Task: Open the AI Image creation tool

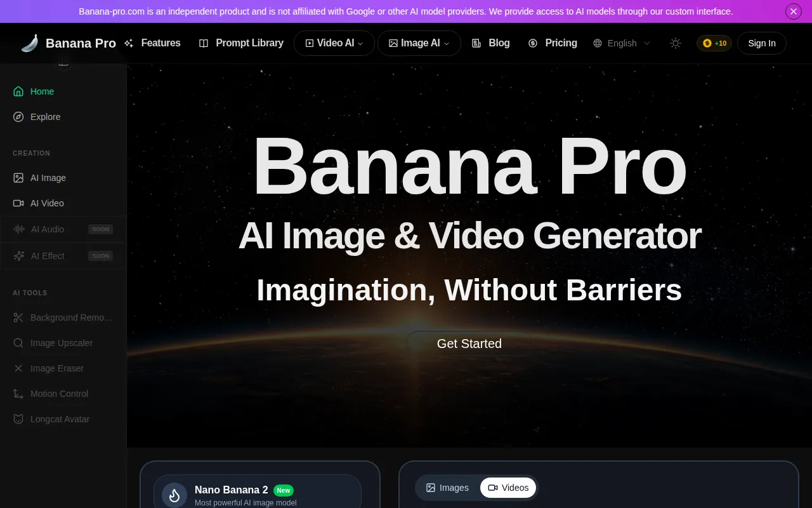Action: click(x=48, y=178)
